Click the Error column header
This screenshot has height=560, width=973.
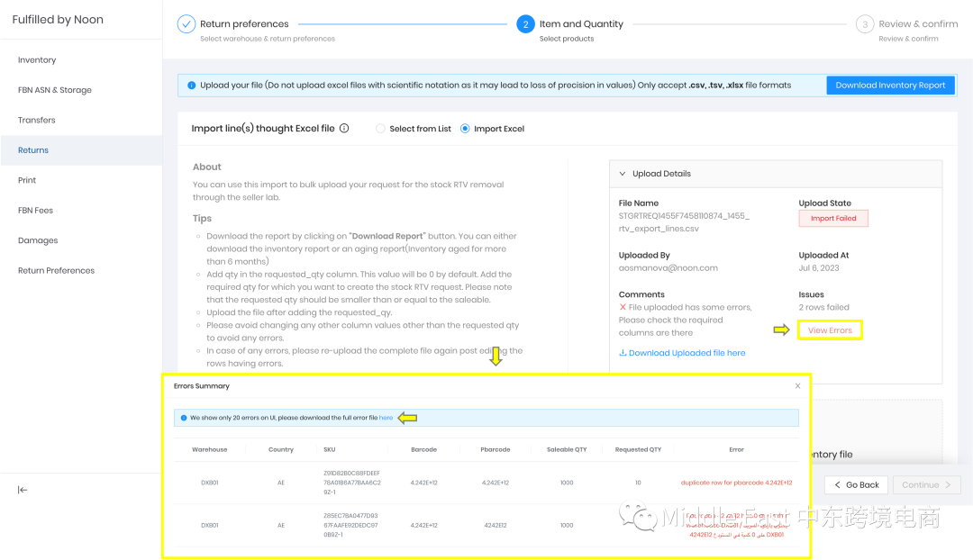pyautogui.click(x=737, y=449)
